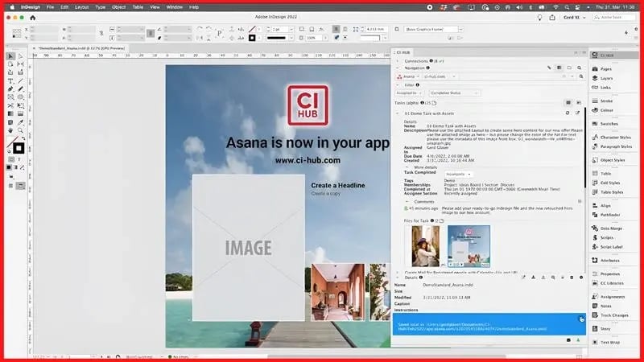Click the stroke color box in toolbox
The height and width of the screenshot is (362, 644).
click(19, 148)
